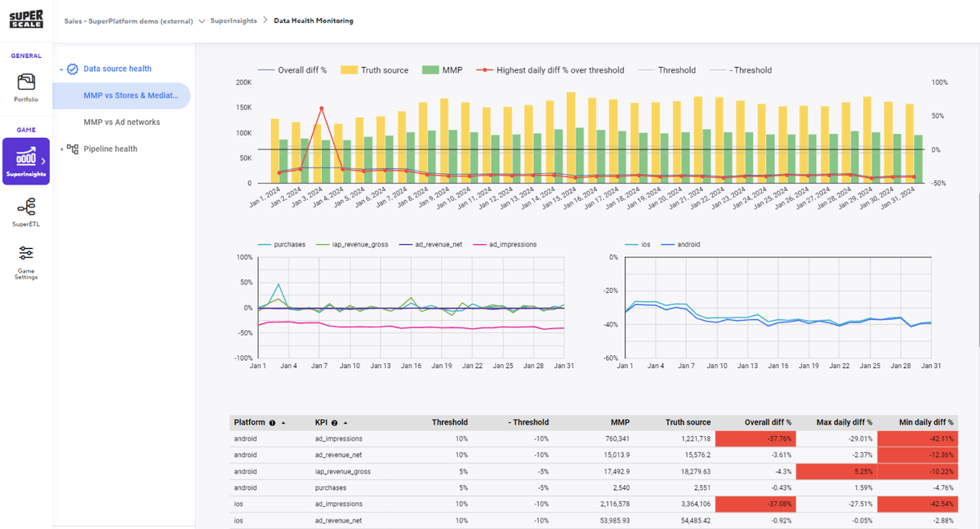Toggle the - Threshold legend entry
Image resolution: width=980 pixels, height=529 pixels.
[740, 70]
